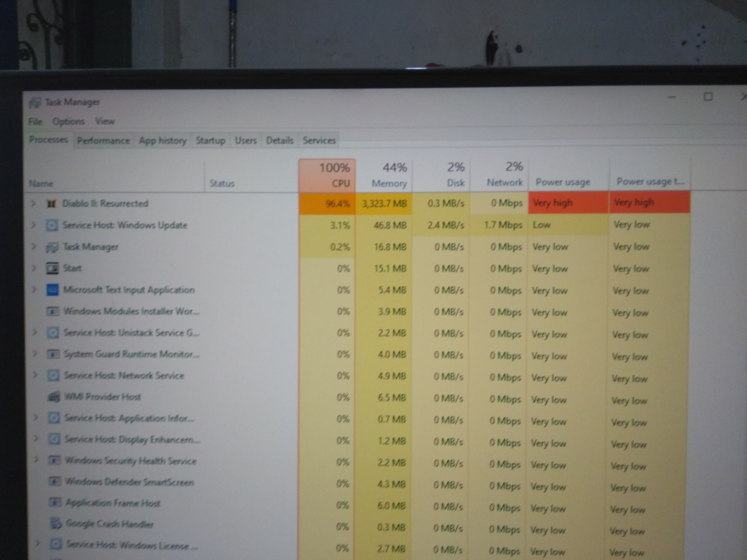The height and width of the screenshot is (560, 747).
Task: Click the Diablo II: Resurrected process icon
Action: [x=51, y=204]
